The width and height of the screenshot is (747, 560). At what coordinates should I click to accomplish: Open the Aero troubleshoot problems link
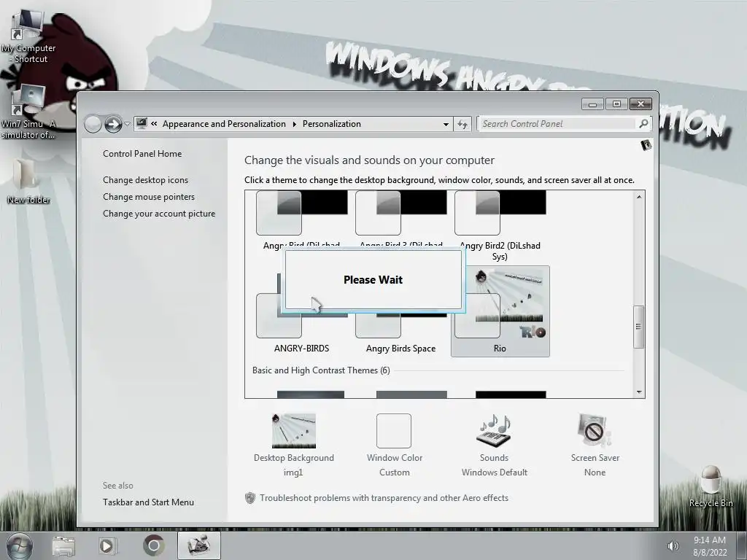[x=384, y=497]
